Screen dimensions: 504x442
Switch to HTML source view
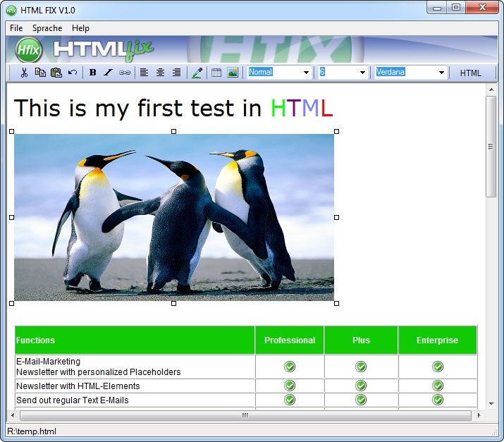[x=470, y=73]
